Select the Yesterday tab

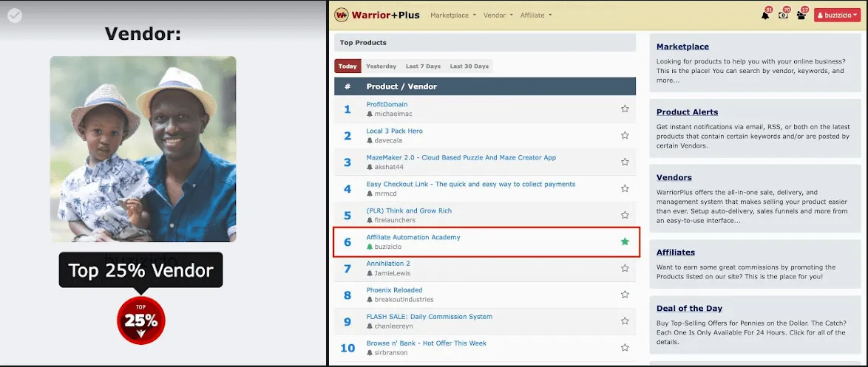pos(381,66)
